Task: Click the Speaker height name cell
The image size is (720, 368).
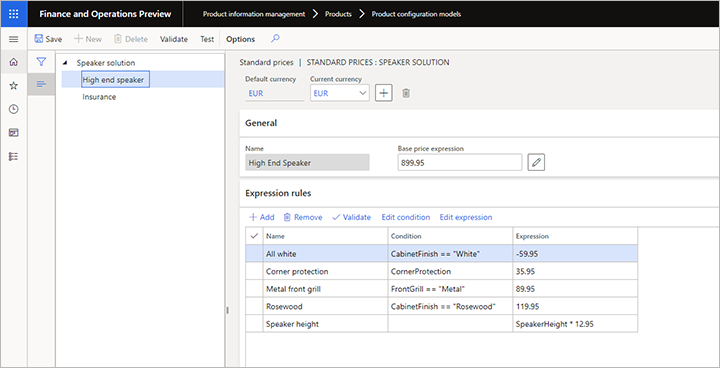Action: tap(325, 324)
